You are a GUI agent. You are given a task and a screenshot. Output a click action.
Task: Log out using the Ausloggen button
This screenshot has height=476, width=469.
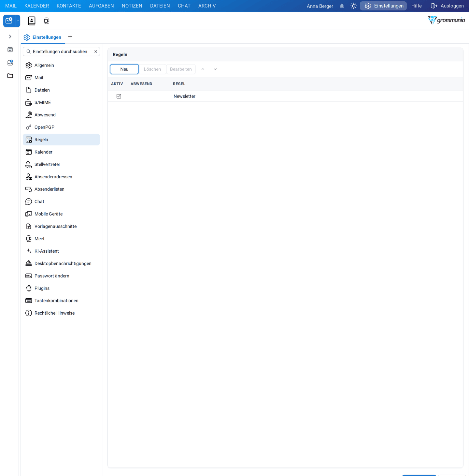(447, 6)
